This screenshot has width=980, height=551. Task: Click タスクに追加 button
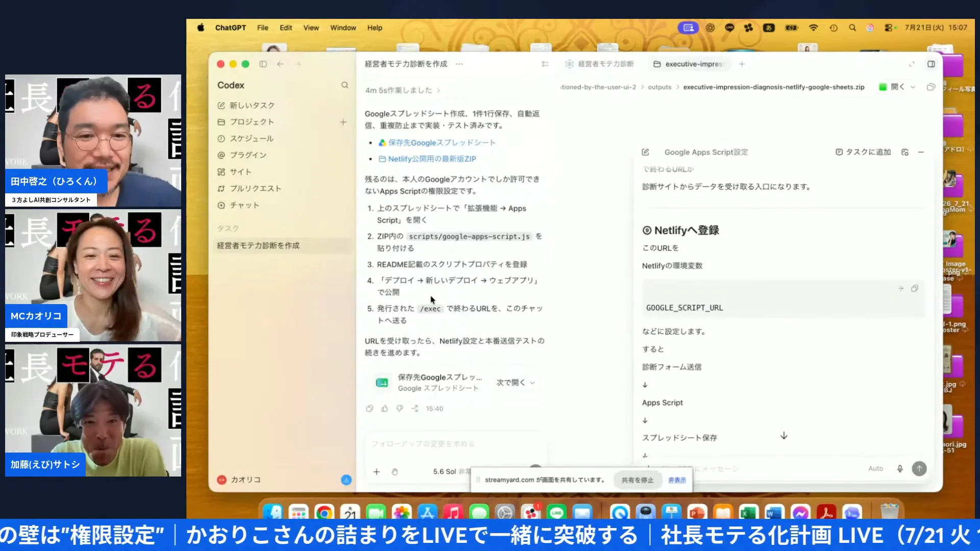pos(863,152)
